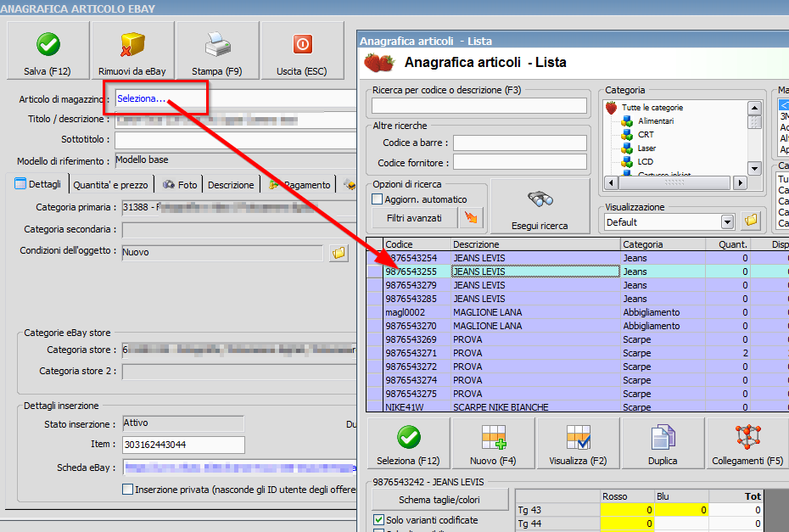Enable Inserzione privata checkbox

[x=128, y=490]
